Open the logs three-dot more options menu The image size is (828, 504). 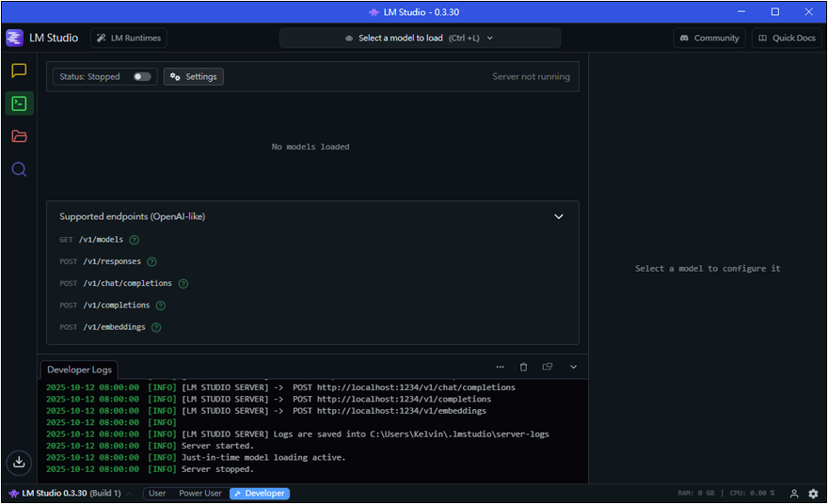[x=501, y=367]
